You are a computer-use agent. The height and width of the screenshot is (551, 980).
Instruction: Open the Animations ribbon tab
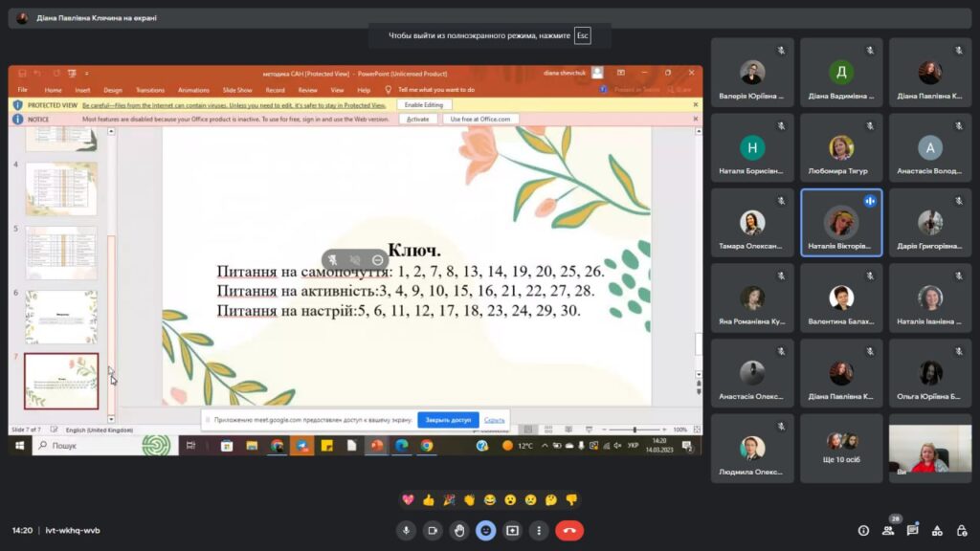[x=193, y=90]
